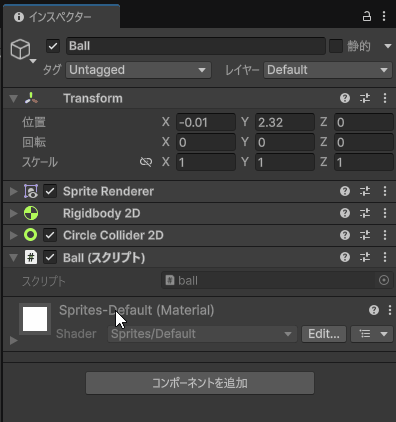Disable the Sprite Renderer checkbox
This screenshot has height=422, width=396.
coord(50,191)
